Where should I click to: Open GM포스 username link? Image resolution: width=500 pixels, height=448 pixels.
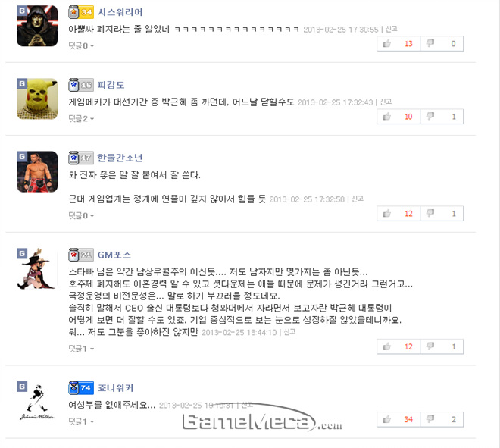114,255
